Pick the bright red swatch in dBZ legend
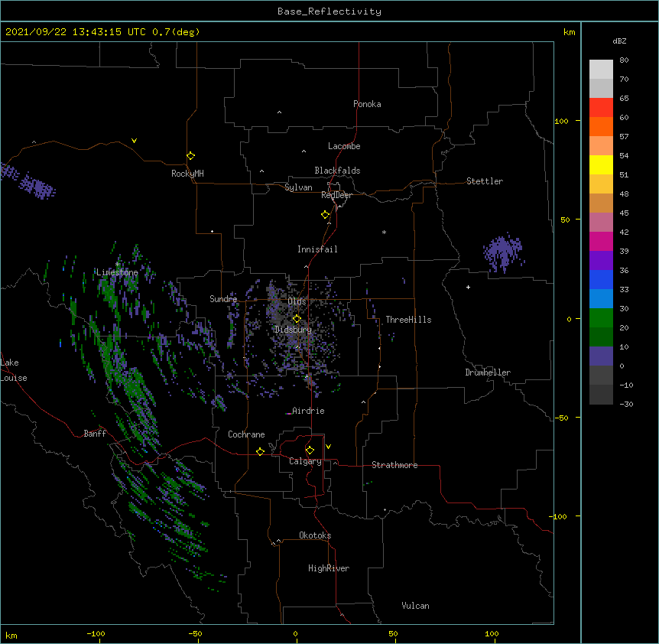 601,107
